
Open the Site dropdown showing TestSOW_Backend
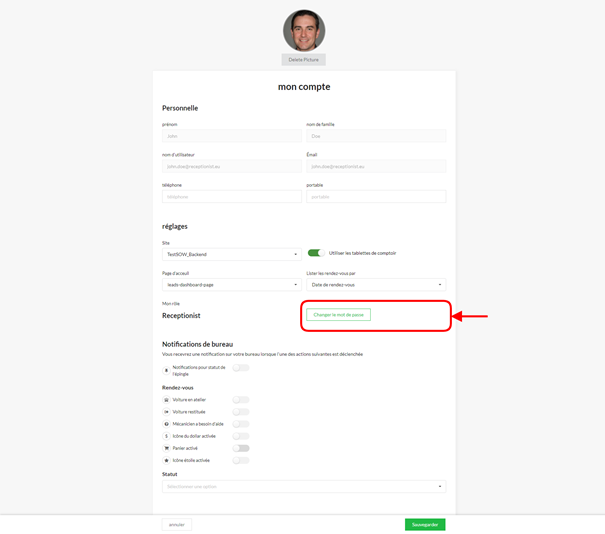(x=231, y=255)
